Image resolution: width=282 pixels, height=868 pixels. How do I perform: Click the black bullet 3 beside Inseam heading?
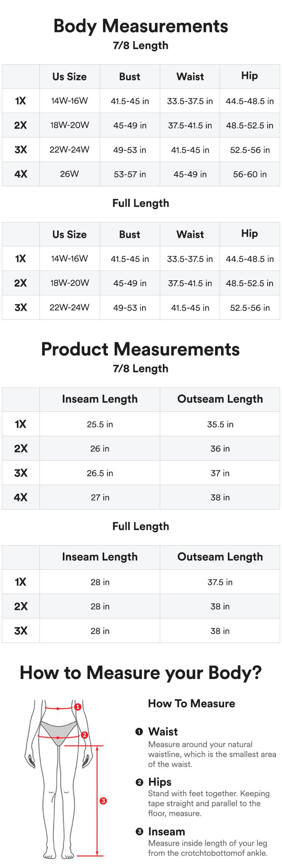point(139,832)
